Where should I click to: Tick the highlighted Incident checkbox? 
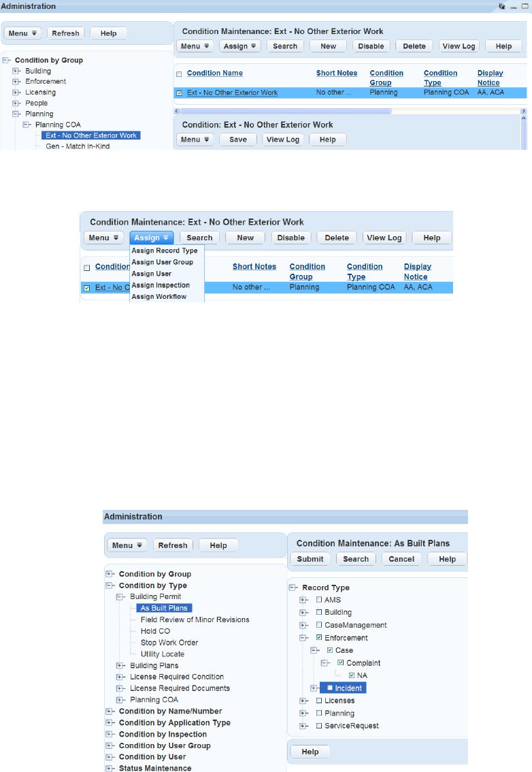(x=330, y=688)
